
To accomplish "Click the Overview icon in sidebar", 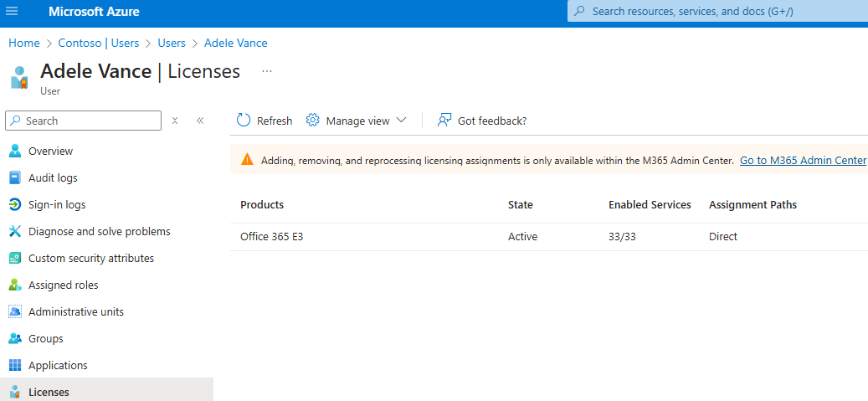I will (15, 152).
